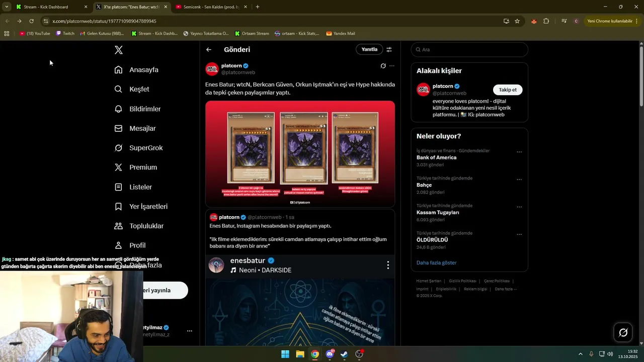Open Profil page
644x362 pixels.
130,245
